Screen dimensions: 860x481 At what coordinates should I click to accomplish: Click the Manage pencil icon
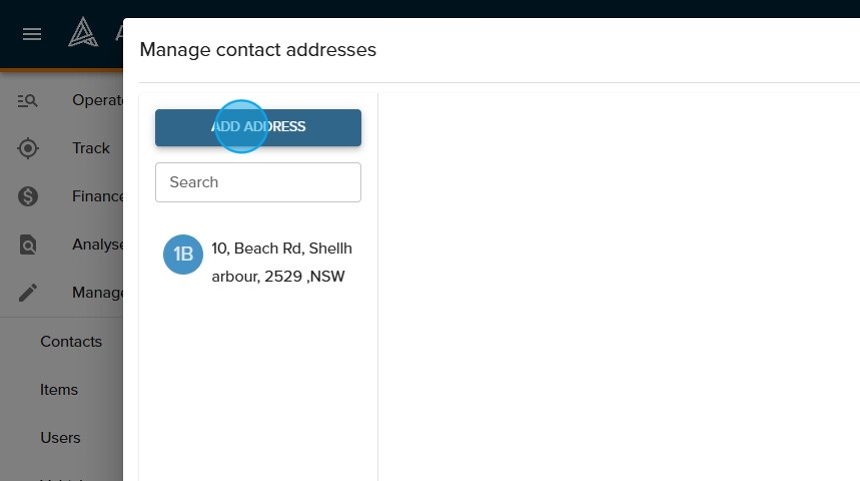tap(28, 292)
